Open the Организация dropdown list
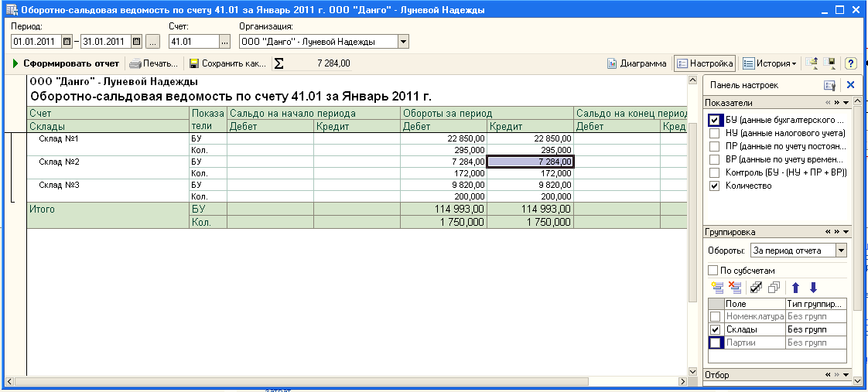 point(403,42)
